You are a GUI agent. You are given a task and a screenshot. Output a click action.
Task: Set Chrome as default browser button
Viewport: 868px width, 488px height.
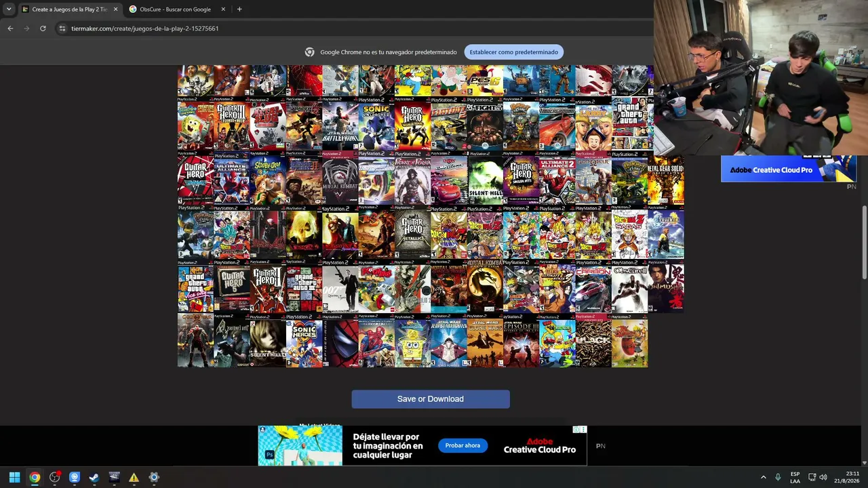(513, 52)
